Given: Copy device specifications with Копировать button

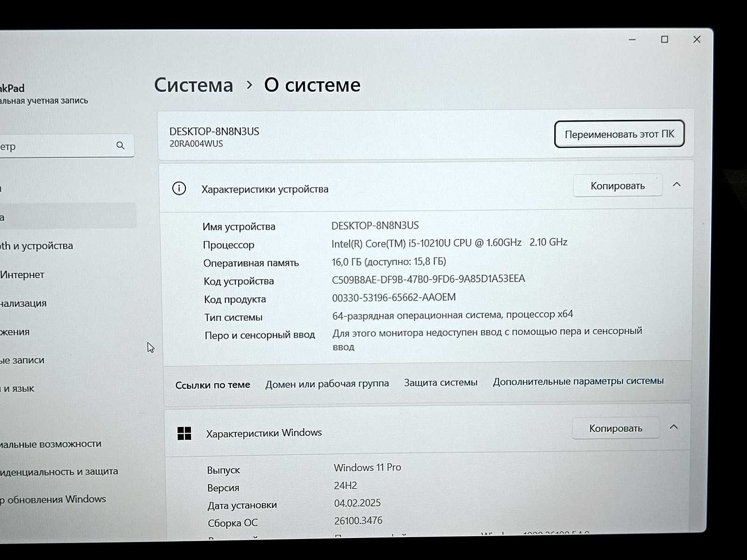Looking at the screenshot, I should coord(618,186).
